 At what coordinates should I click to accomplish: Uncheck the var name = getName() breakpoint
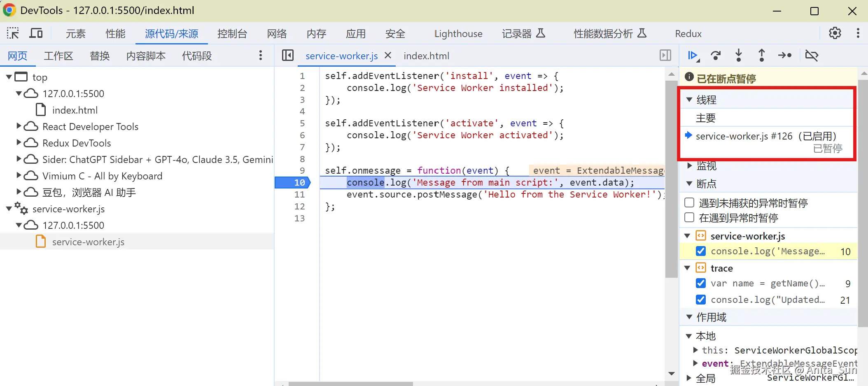(x=700, y=283)
